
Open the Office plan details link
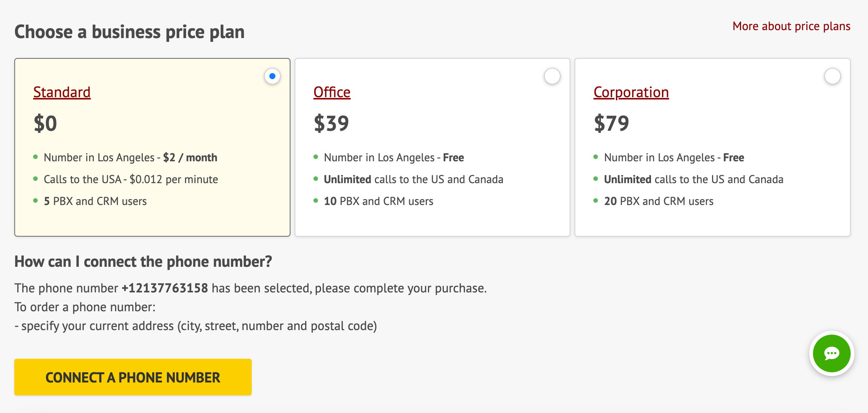pyautogui.click(x=332, y=92)
